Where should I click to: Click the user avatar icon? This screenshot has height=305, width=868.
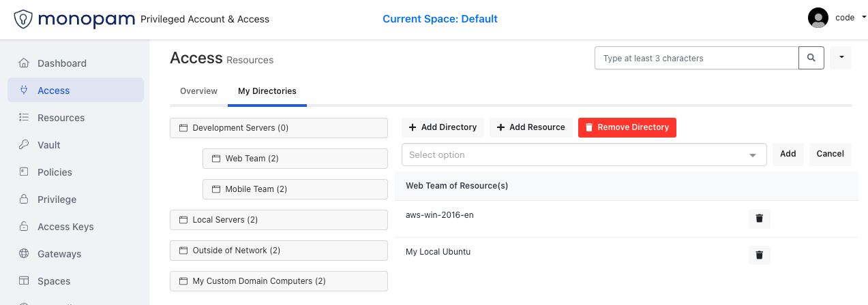818,18
